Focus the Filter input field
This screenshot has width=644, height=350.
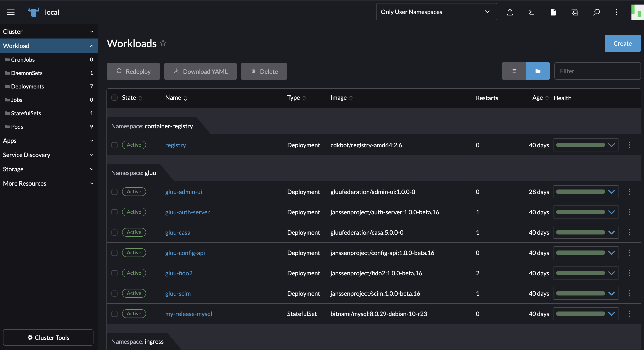pyautogui.click(x=597, y=71)
